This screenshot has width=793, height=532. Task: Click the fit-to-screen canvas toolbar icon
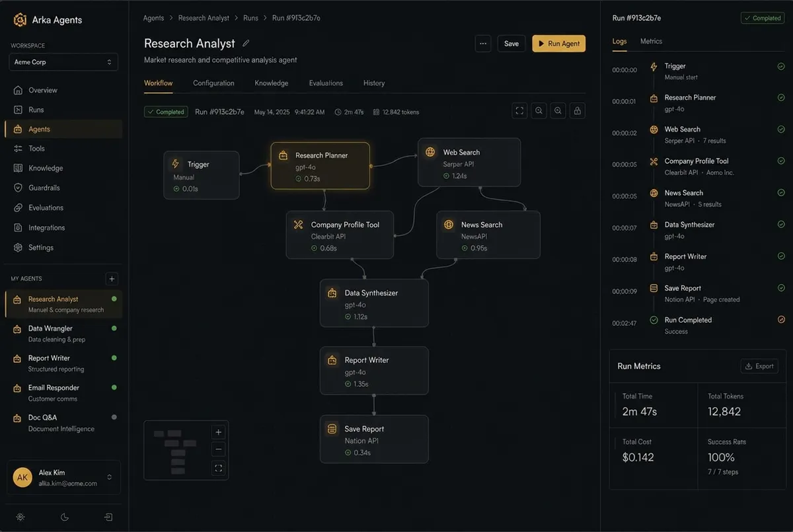click(x=520, y=111)
